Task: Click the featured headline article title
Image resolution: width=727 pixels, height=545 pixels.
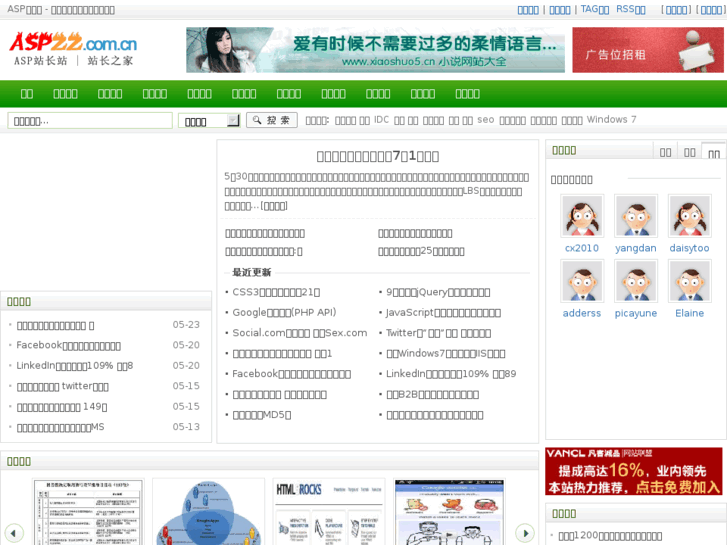Action: pos(377,156)
